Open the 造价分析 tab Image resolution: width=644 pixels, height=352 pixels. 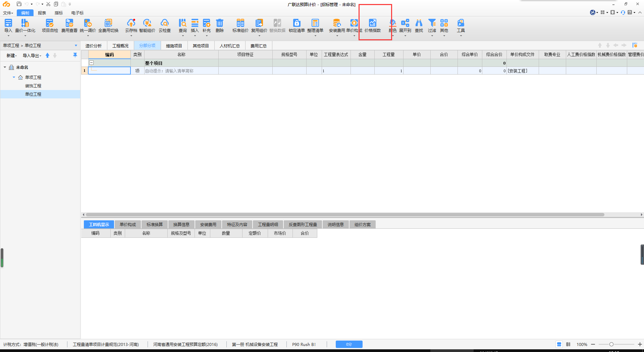[x=94, y=46]
